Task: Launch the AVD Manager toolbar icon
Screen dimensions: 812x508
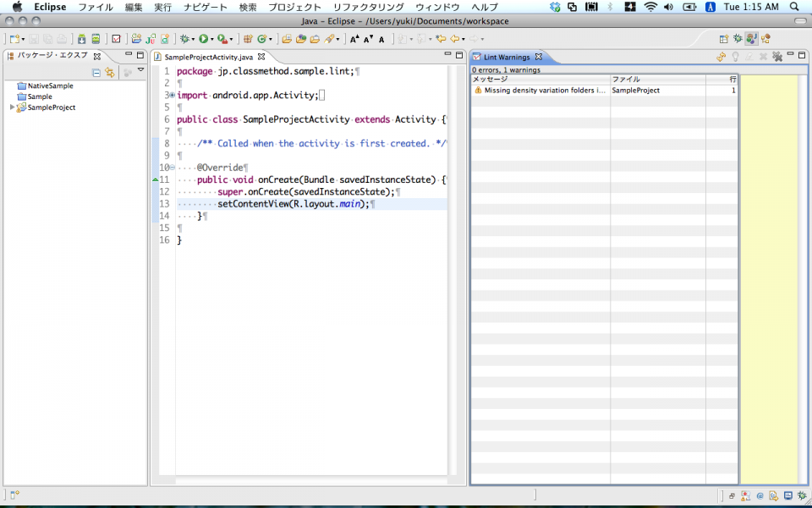Action: pos(96,39)
